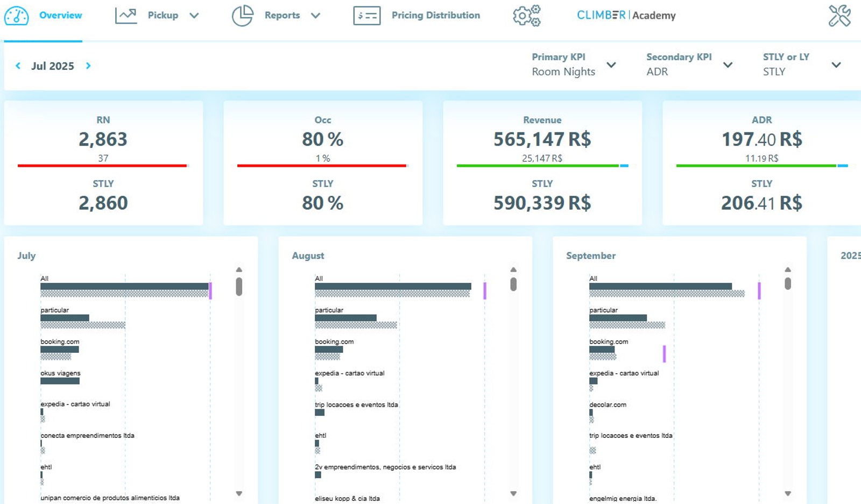
Task: Click September 'decolar.com' label
Action: [x=608, y=404]
